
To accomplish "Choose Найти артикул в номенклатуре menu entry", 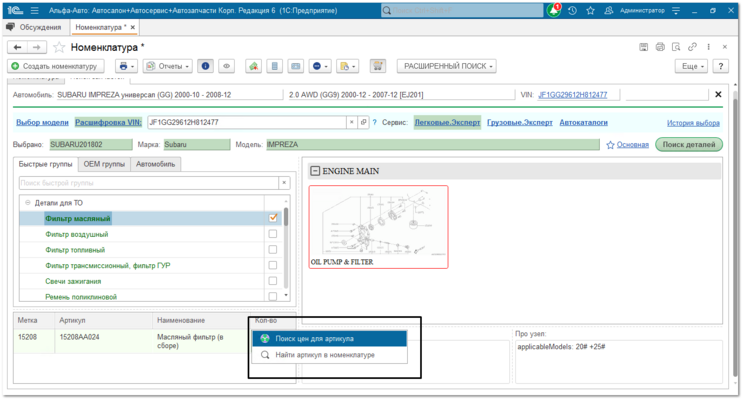I will point(329,355).
